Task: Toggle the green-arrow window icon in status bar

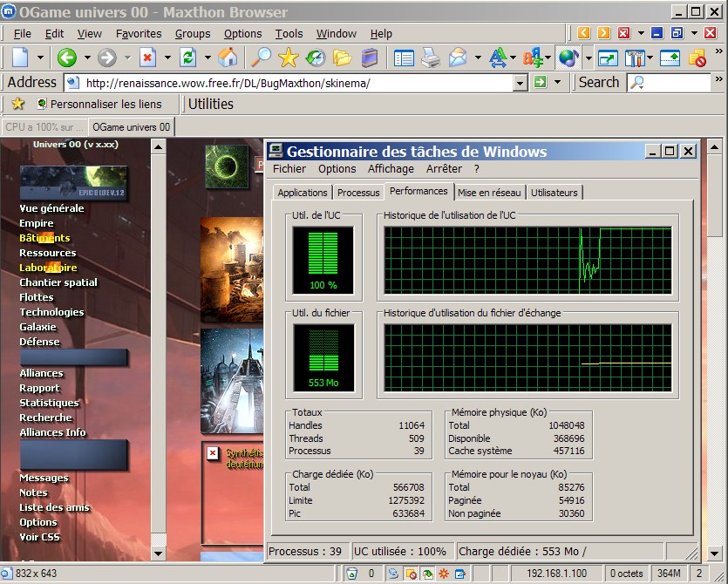Action: [x=426, y=574]
